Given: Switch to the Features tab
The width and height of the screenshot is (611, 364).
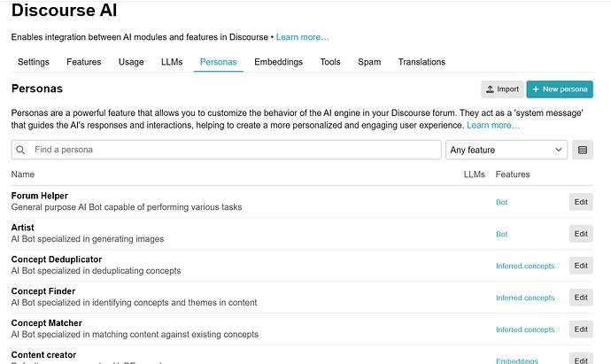Looking at the screenshot, I should [84, 62].
